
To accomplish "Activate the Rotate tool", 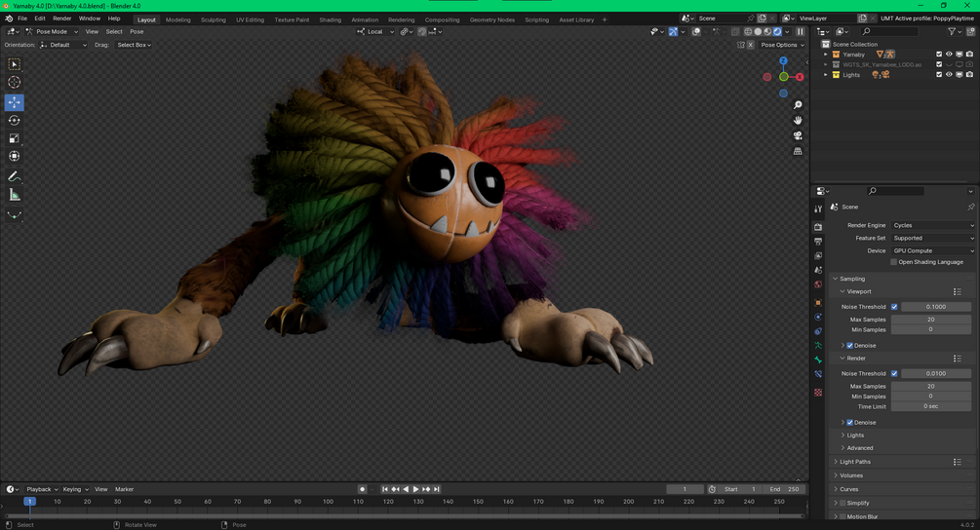I will 14,121.
